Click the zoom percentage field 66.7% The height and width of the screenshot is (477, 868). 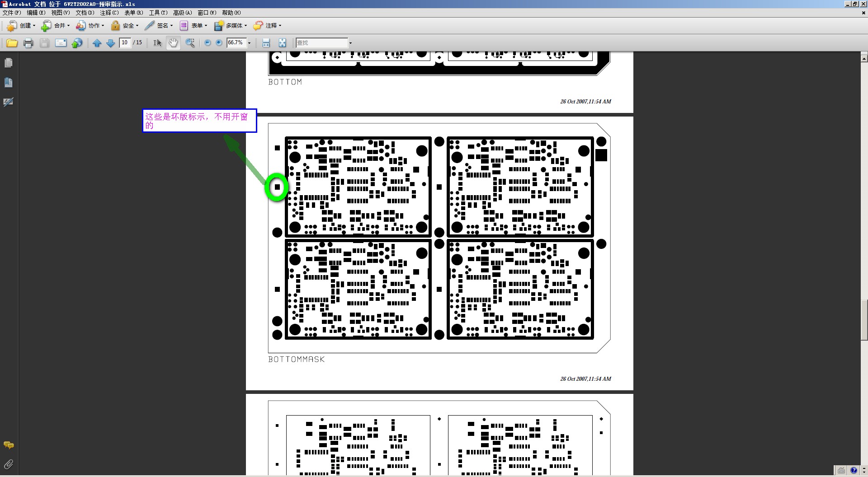pyautogui.click(x=236, y=42)
